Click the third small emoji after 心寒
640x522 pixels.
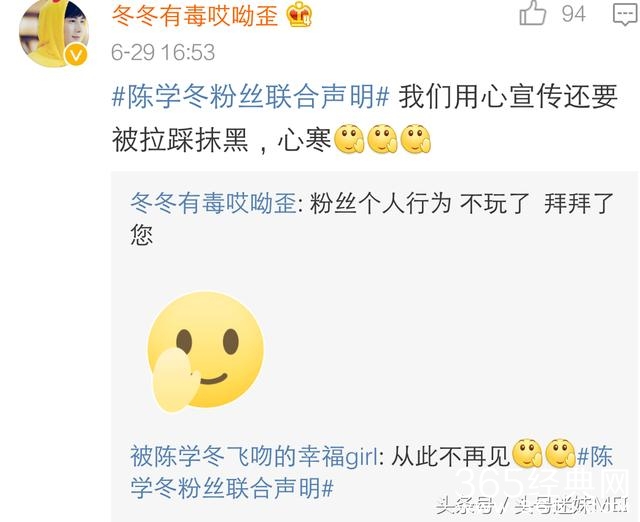pos(416,139)
